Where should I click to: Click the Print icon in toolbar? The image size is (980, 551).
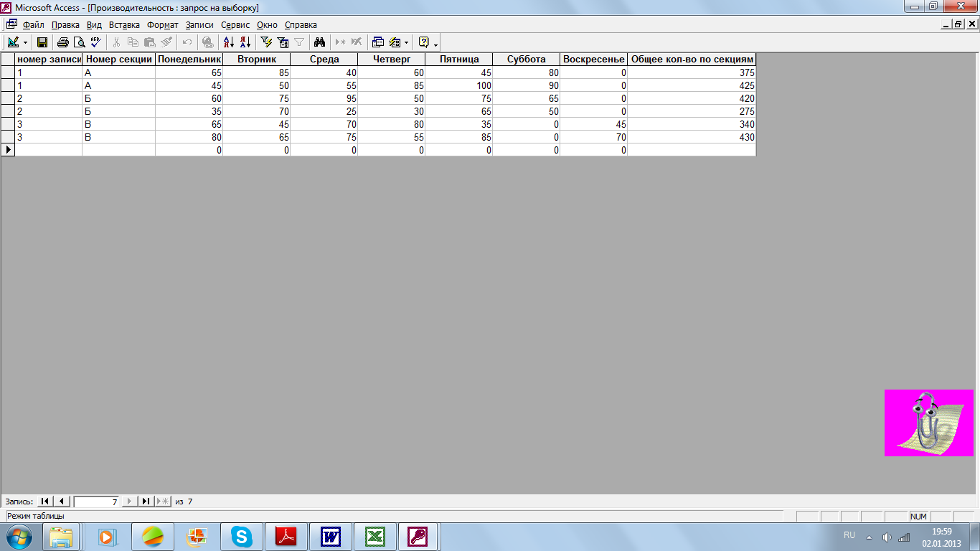tap(63, 42)
